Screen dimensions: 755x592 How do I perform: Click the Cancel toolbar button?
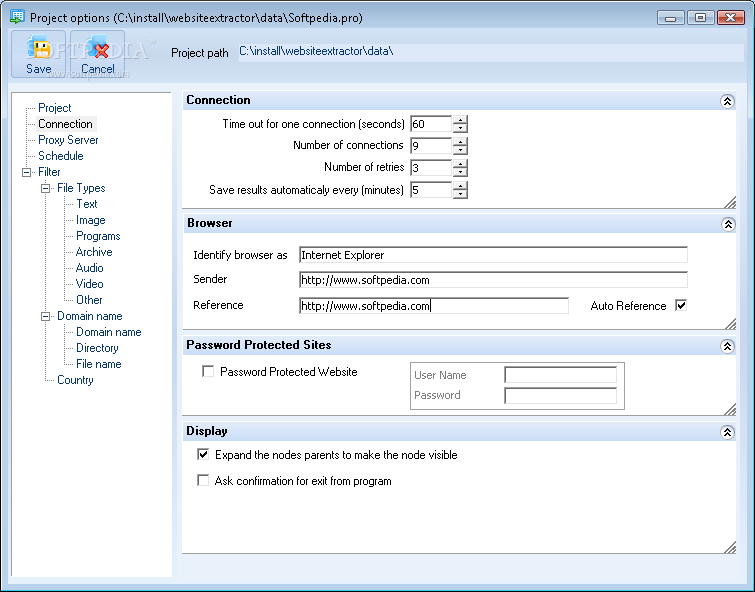coord(98,54)
